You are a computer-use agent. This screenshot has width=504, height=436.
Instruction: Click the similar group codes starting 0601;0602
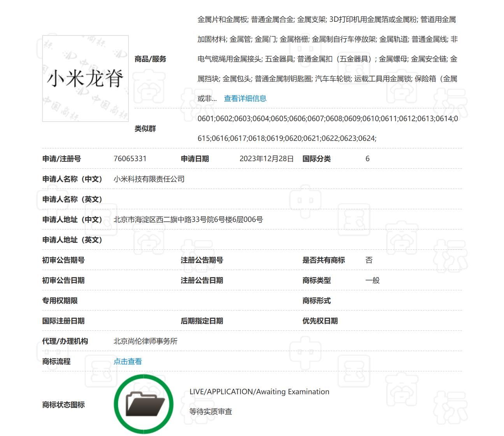pos(328,128)
